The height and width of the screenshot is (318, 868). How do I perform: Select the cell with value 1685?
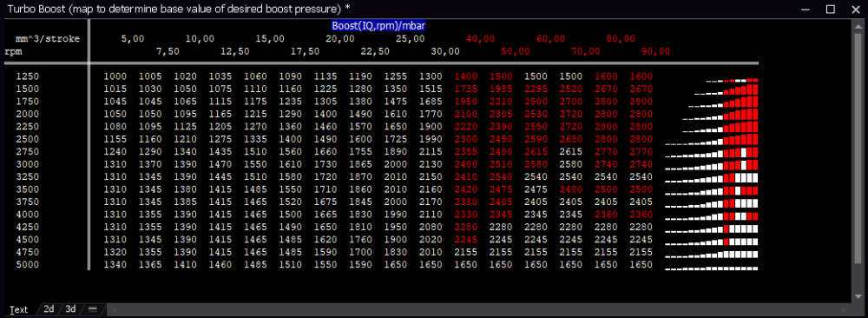coord(431,102)
